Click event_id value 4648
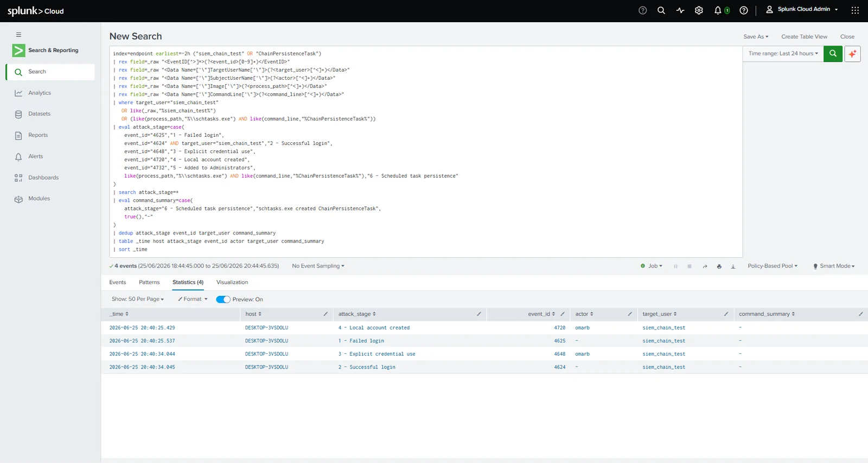 tap(559, 354)
